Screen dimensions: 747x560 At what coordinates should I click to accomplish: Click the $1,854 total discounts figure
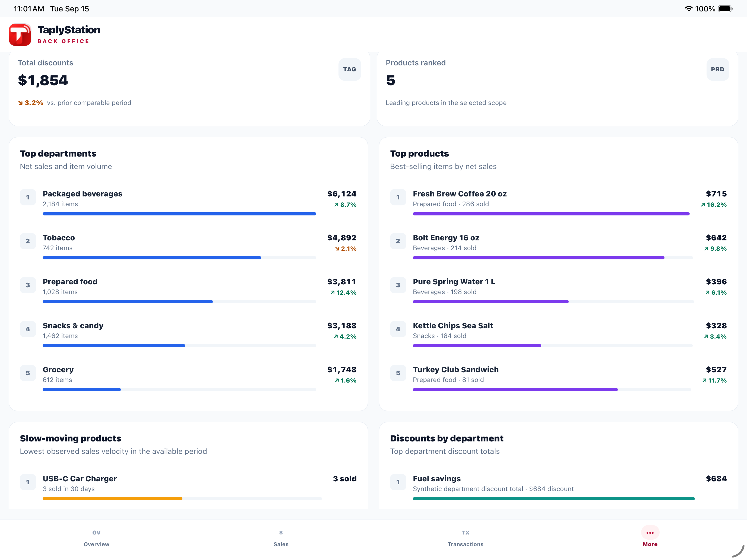tap(43, 80)
